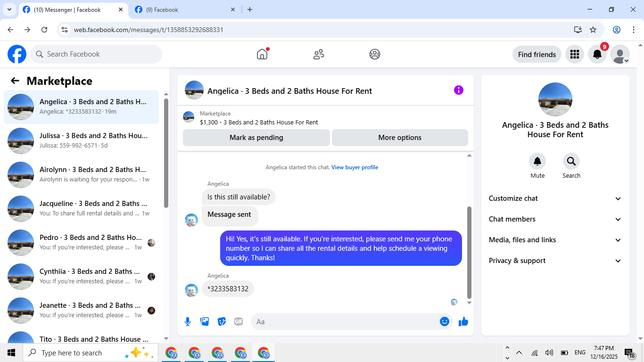This screenshot has width=644, height=362.
Task: Show hidden system tray icons chevron
Action: (519, 353)
